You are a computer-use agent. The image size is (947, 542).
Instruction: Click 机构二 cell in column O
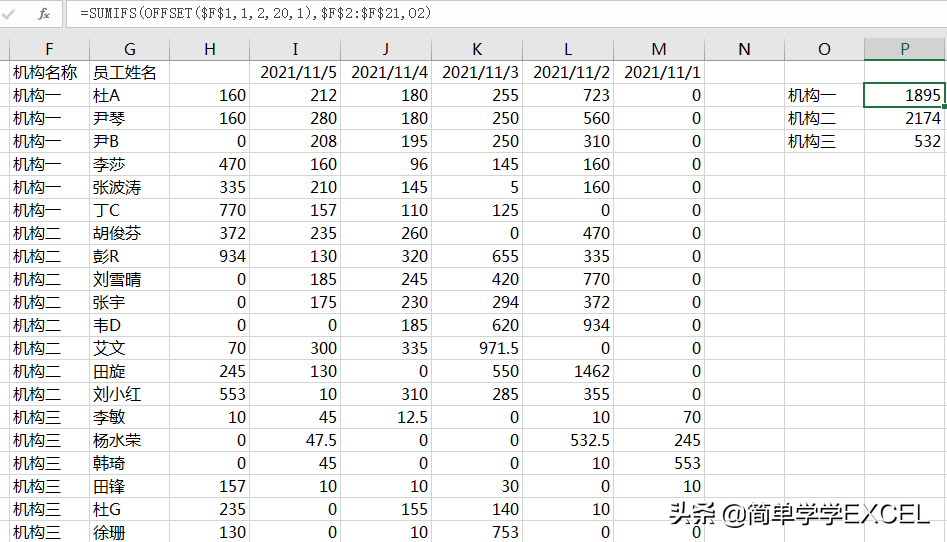pyautogui.click(x=824, y=118)
